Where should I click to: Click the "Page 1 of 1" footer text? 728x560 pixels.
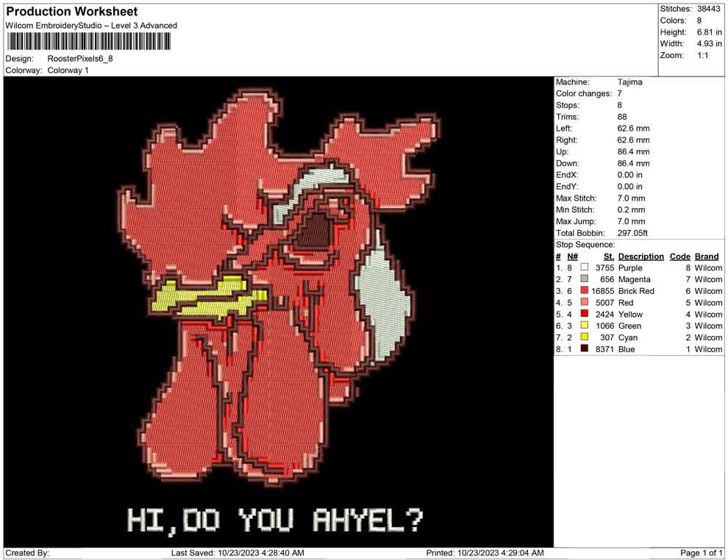(701, 553)
